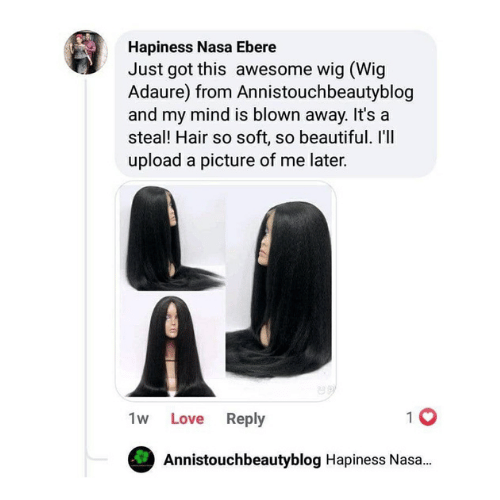Open the top-left wig side-view photo

(x=172, y=238)
